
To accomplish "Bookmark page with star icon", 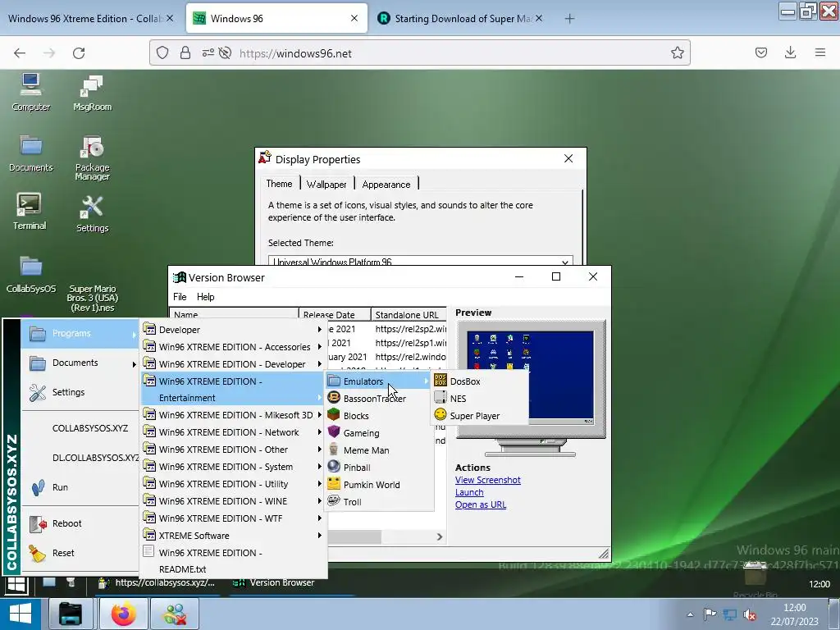I will (677, 52).
